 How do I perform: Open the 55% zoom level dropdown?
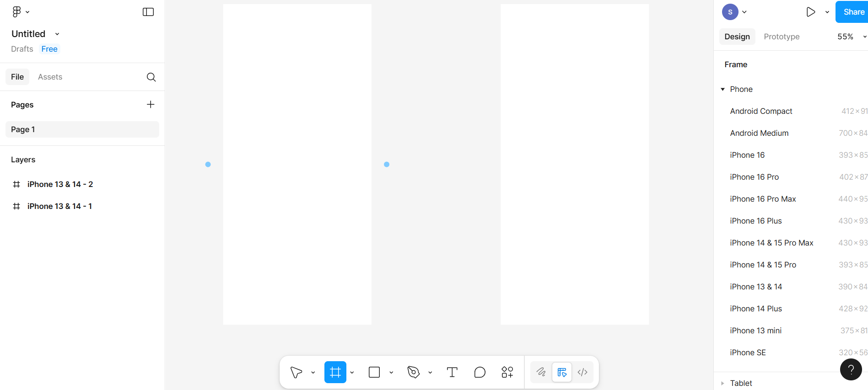coord(851,37)
